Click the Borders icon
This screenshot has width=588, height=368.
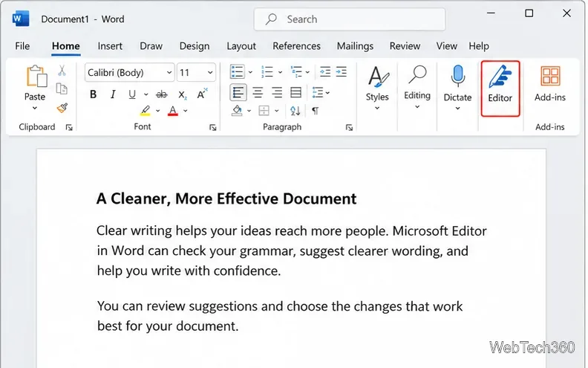point(264,110)
